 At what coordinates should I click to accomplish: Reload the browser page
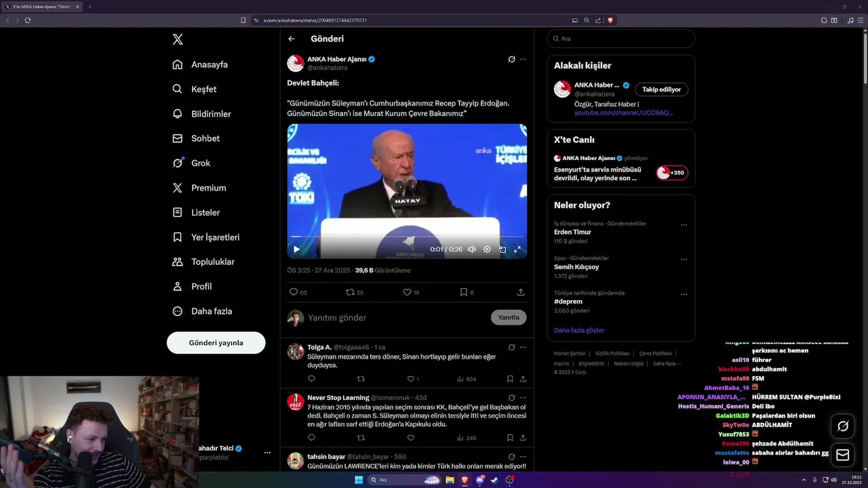[28, 20]
